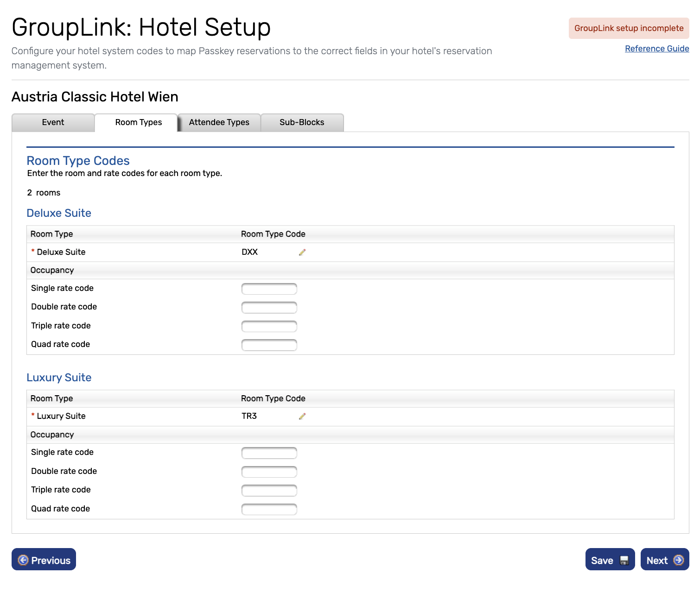
Task: Click the Luxury Suite section heading
Action: (x=59, y=378)
